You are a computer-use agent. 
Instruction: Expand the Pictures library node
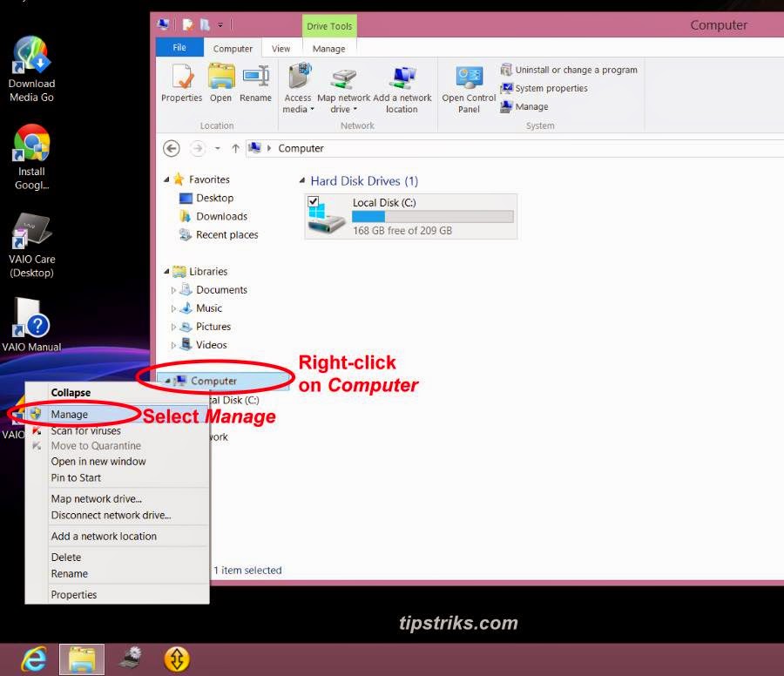[173, 327]
